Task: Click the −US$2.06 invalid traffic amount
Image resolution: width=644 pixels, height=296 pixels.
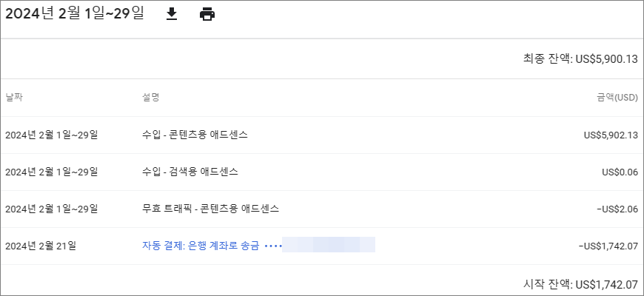Action: click(x=617, y=209)
